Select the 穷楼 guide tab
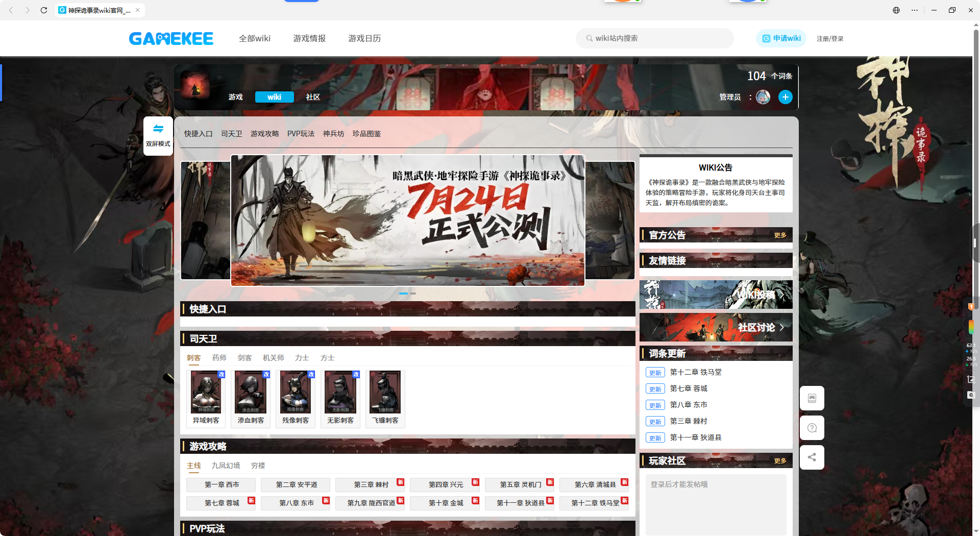This screenshot has height=536, width=980. 258,466
